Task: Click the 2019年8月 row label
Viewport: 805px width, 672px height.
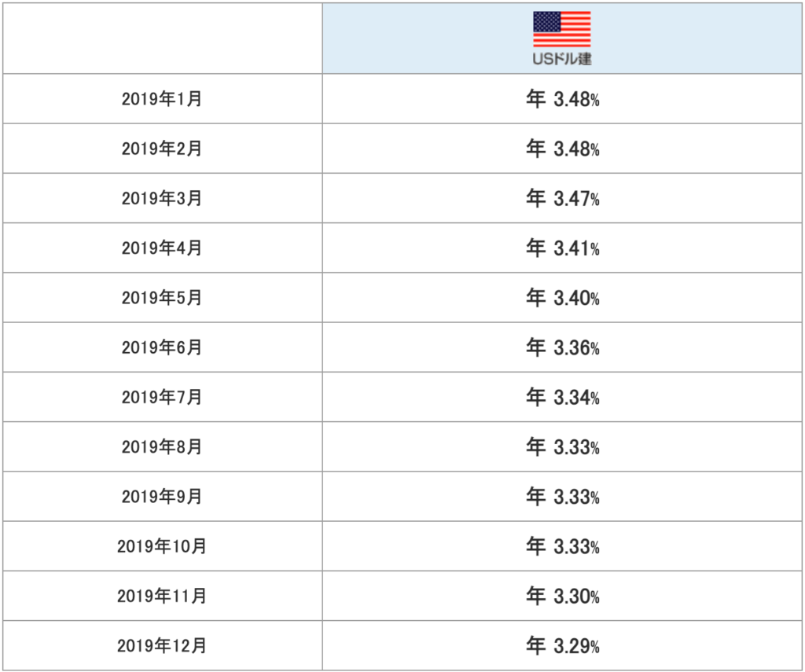Action: pyautogui.click(x=162, y=447)
